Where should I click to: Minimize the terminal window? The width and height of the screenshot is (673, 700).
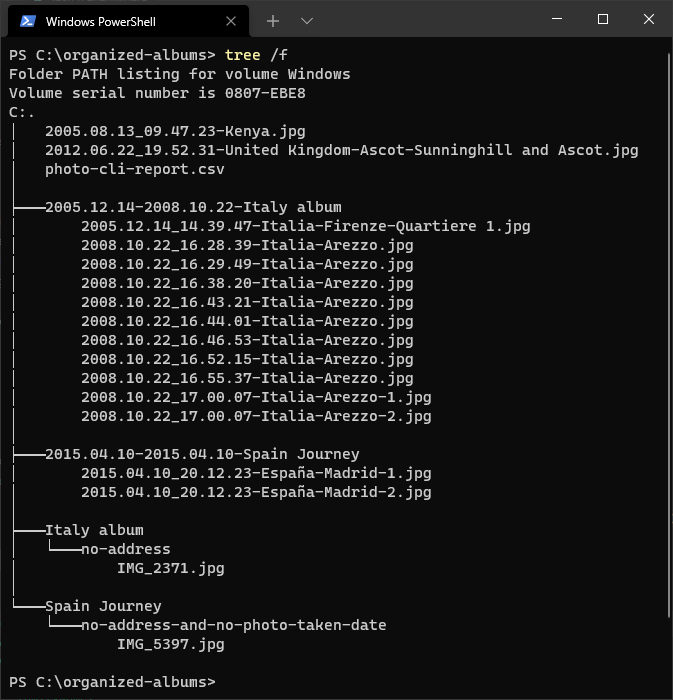557,19
